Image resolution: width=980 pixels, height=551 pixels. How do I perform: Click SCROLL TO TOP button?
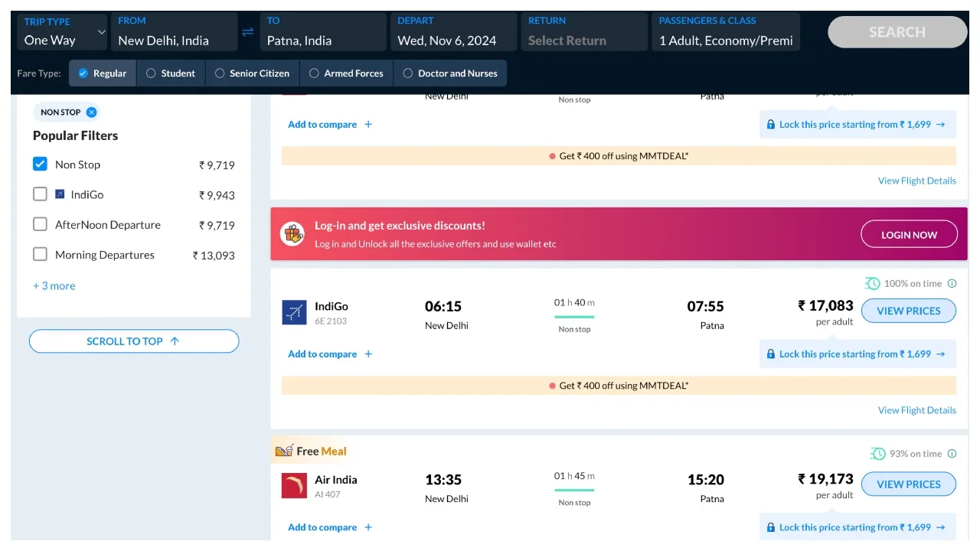[134, 341]
